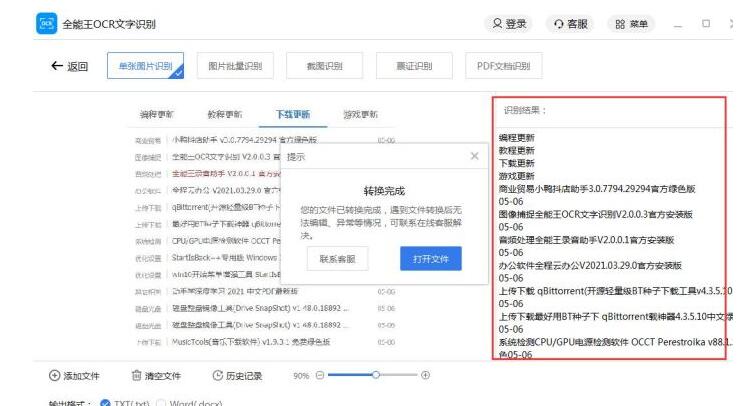Select Word(.docx) output format radio
754x406 pixels.
pos(161,403)
